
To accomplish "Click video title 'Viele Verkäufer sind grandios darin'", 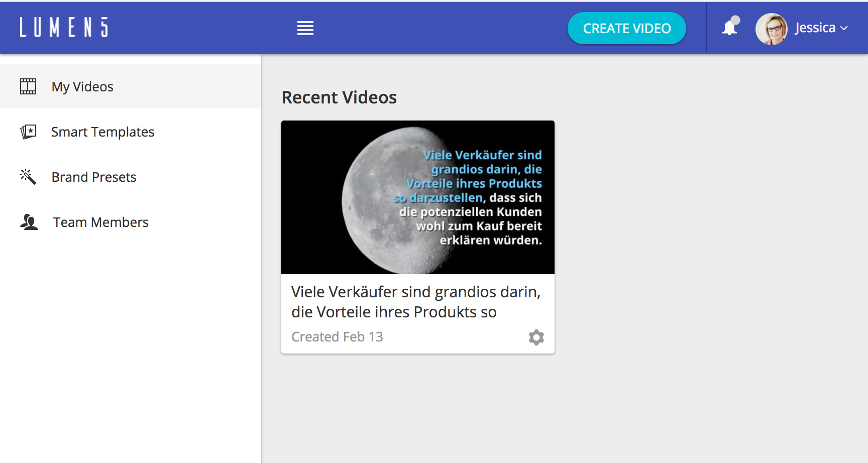I will click(416, 302).
